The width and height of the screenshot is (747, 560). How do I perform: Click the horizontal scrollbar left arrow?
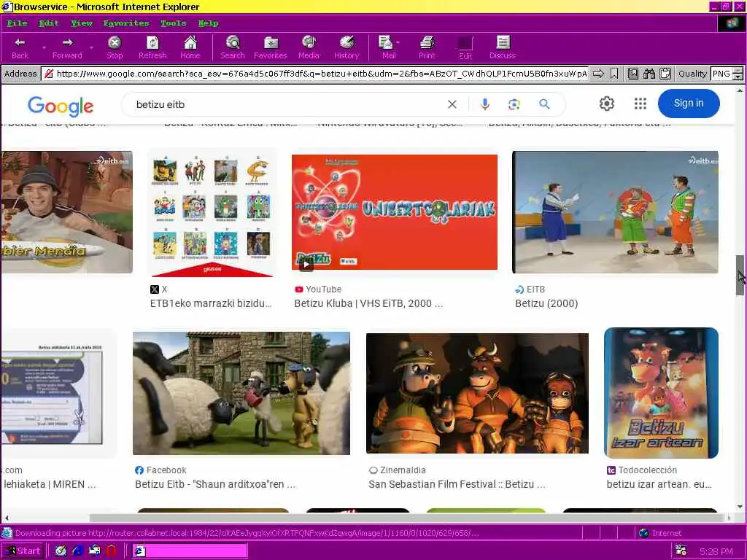[x=6, y=518]
